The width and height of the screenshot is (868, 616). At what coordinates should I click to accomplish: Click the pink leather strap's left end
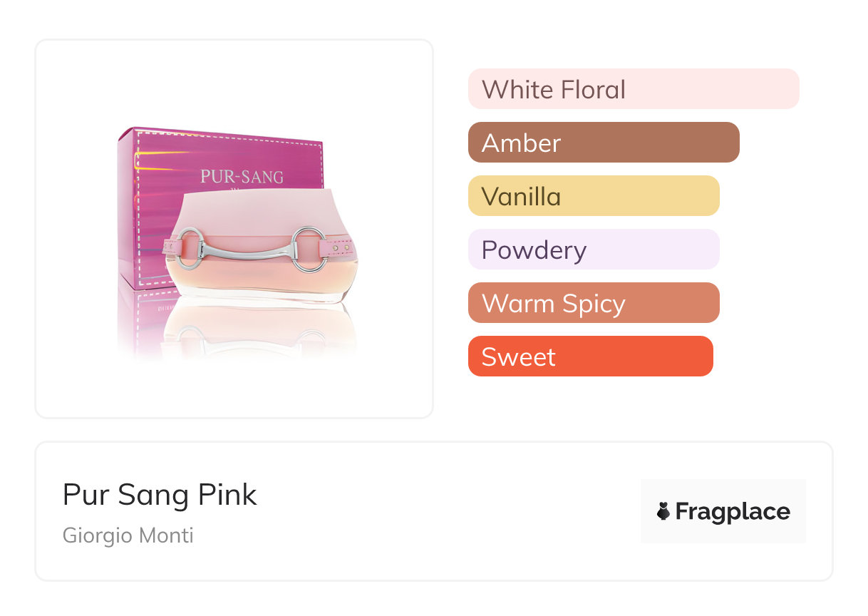click(170, 247)
